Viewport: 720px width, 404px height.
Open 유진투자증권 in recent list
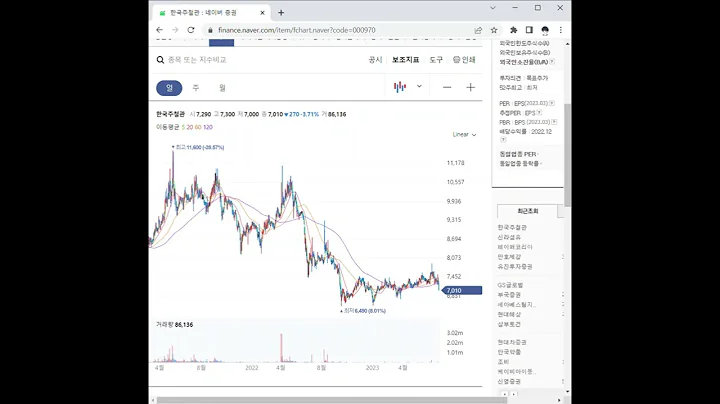515,266
